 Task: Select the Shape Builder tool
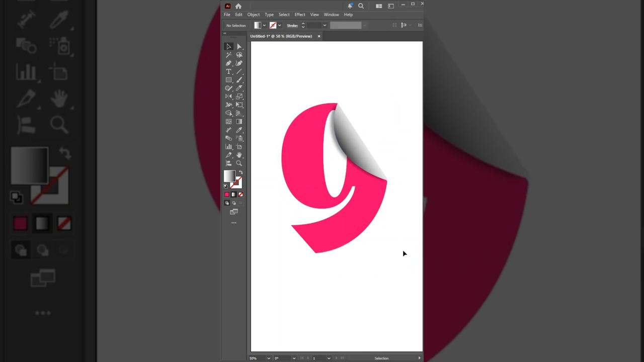(x=228, y=113)
